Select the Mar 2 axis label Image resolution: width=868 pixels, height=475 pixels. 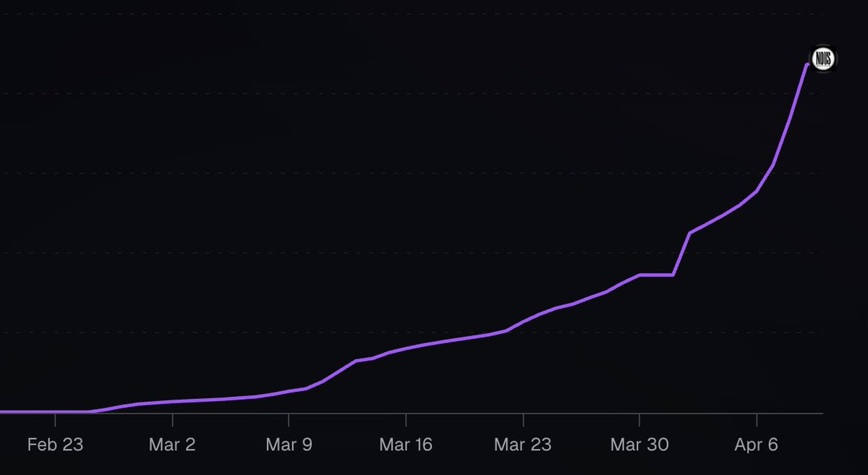pos(172,445)
